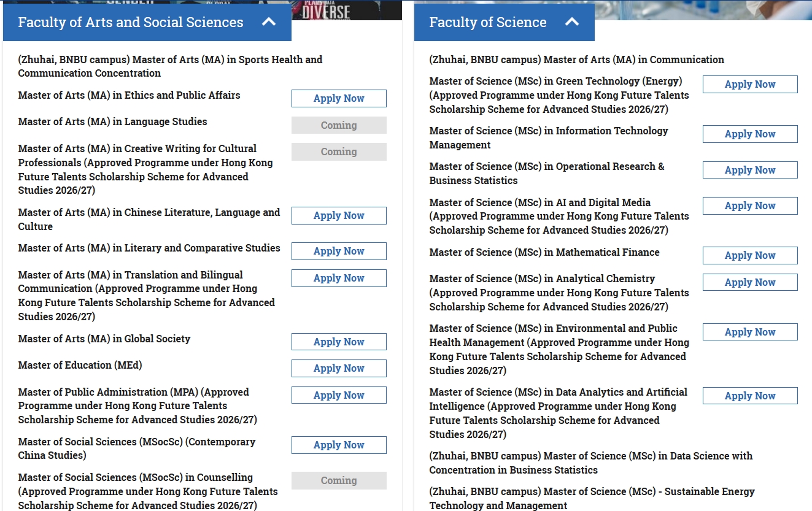Screen dimensions: 812x511
Task: Click Coming button for MA in Language Studies
Action: click(x=339, y=125)
